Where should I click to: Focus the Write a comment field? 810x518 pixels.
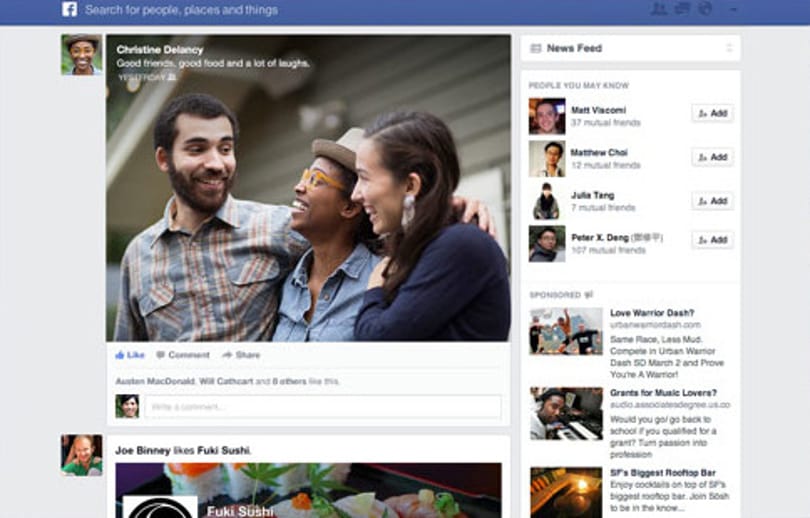pyautogui.click(x=323, y=407)
